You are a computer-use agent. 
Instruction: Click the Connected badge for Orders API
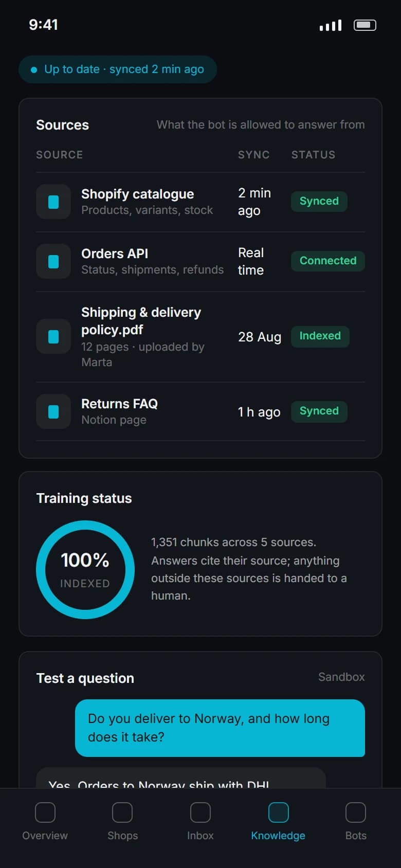[328, 261]
